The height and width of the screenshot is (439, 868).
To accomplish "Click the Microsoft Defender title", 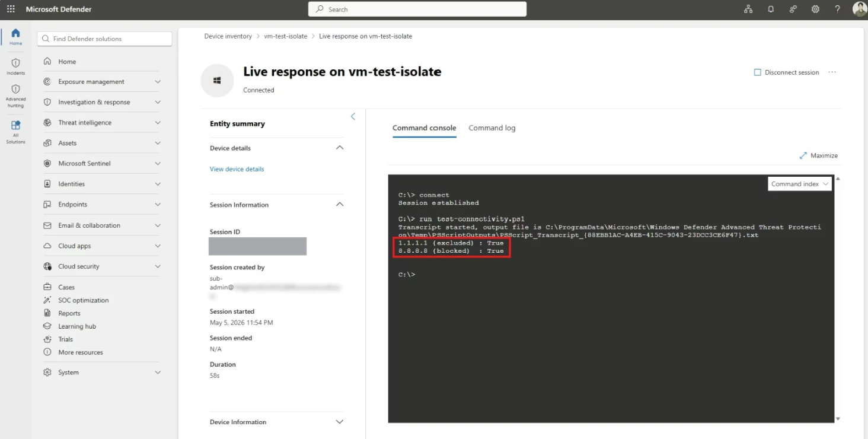I will click(59, 9).
